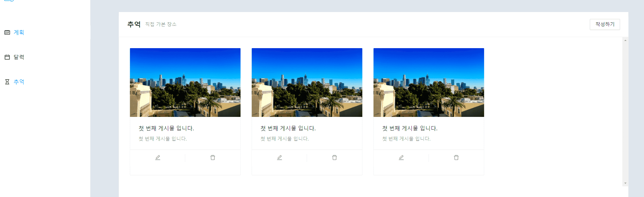The image size is (644, 197).
Task: Click the second card title 첫 번째 게시물 입니다.
Action: [x=288, y=128]
